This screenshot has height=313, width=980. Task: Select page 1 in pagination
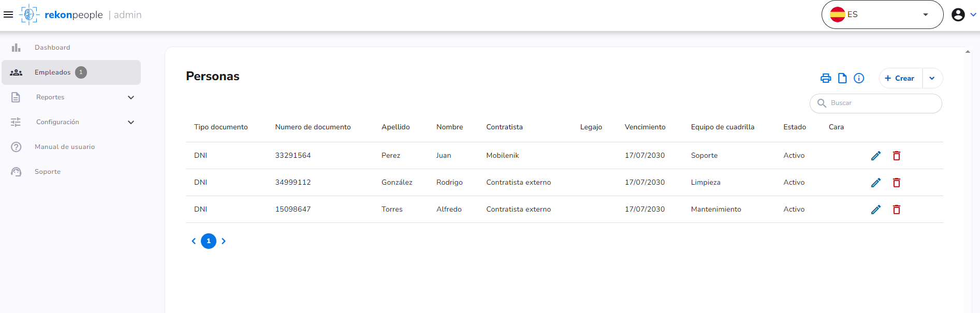pyautogui.click(x=209, y=241)
